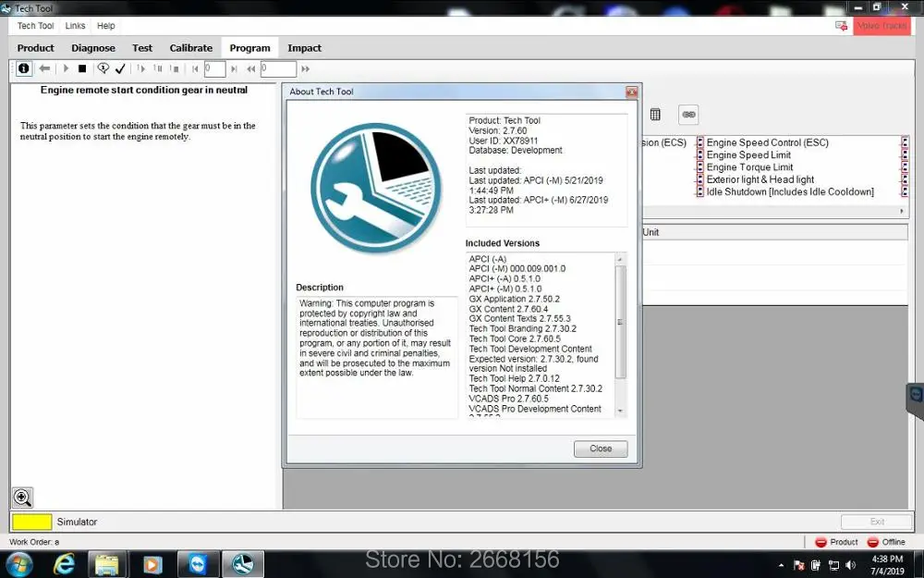Click the volume speaker tray icon
The width and height of the screenshot is (924, 578).
tap(850, 566)
